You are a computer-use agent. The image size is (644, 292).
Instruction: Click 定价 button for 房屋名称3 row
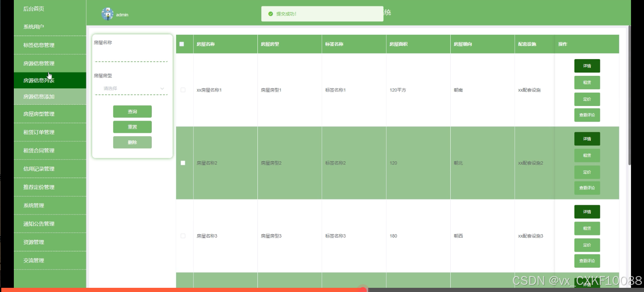(587, 245)
